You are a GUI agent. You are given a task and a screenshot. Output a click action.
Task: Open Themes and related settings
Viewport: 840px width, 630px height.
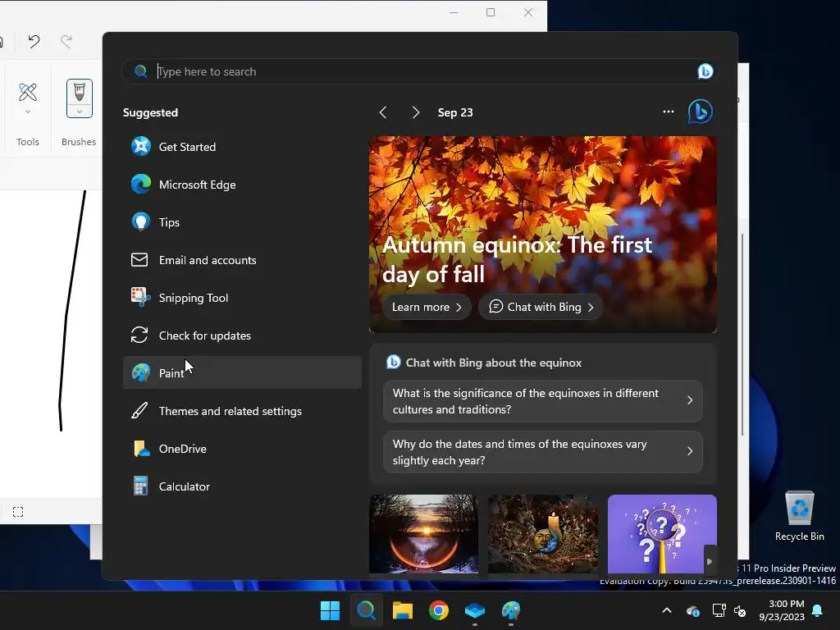coord(242,411)
